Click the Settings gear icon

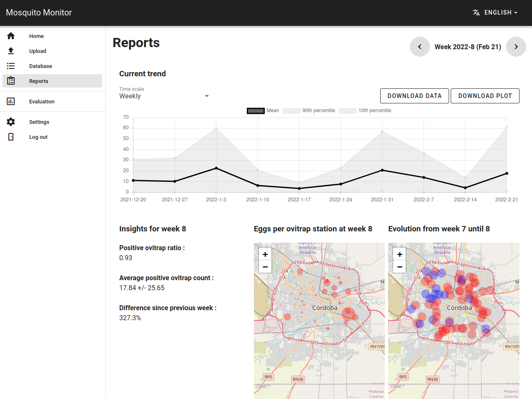tap(11, 122)
